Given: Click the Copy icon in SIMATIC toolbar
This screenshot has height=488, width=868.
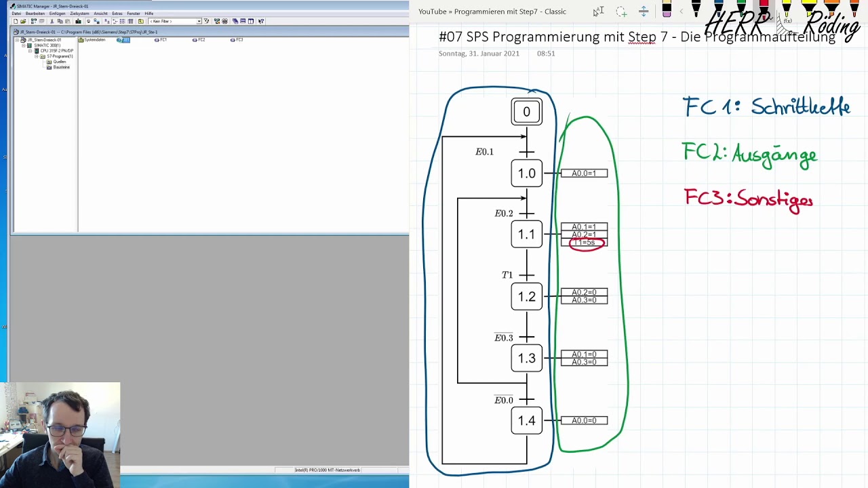Looking at the screenshot, I should click(x=60, y=21).
